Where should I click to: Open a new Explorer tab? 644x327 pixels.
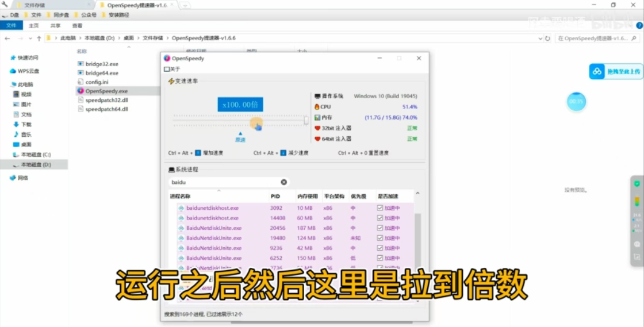tap(185, 5)
